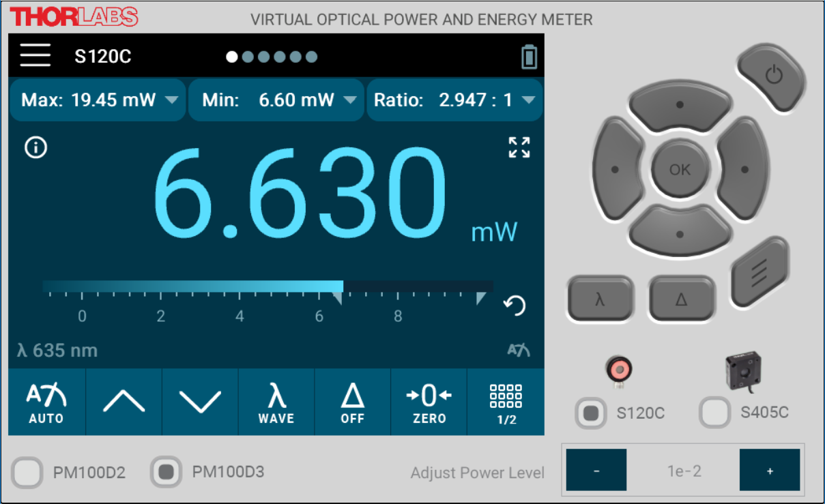825x504 pixels.
Task: Select the S120C sensor radio button
Action: (590, 413)
